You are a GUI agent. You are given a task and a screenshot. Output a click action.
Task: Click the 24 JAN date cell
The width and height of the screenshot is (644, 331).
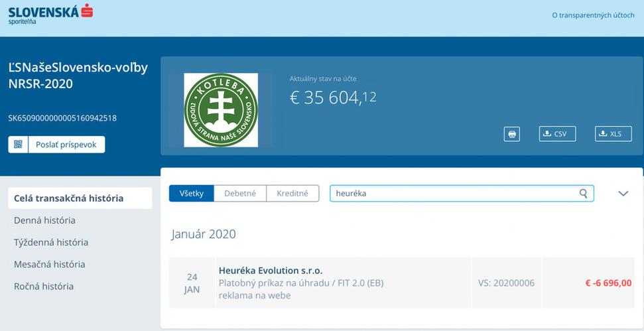tap(192, 283)
